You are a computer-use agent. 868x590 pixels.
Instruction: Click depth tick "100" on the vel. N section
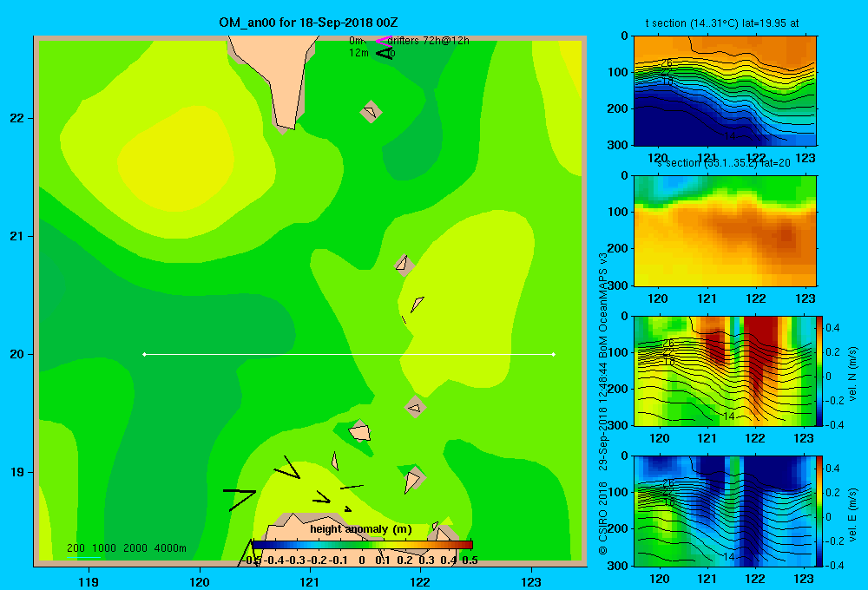click(619, 352)
